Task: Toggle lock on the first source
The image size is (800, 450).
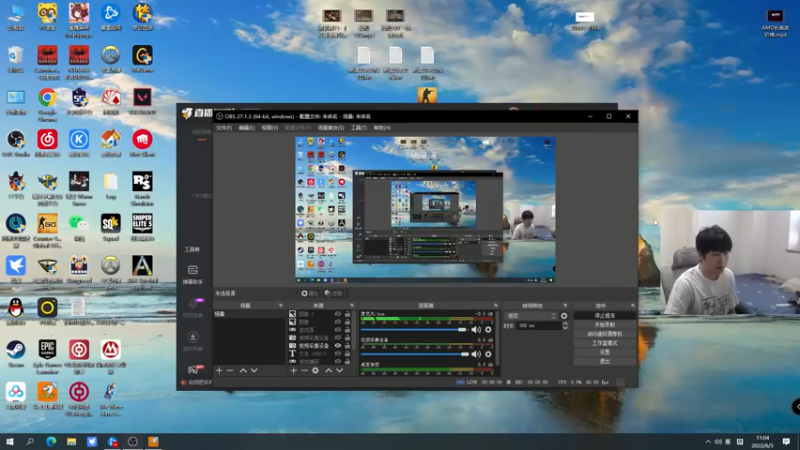Action: (347, 314)
